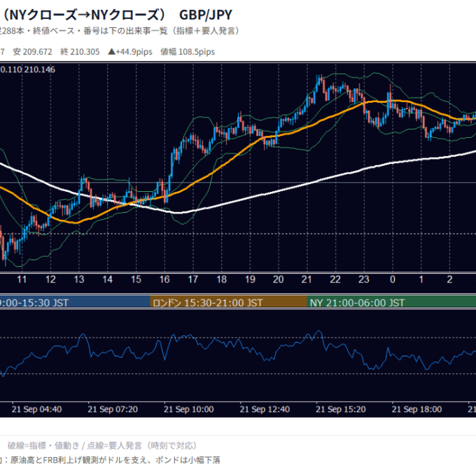Click the GBP/JPY pair title

pyautogui.click(x=206, y=15)
